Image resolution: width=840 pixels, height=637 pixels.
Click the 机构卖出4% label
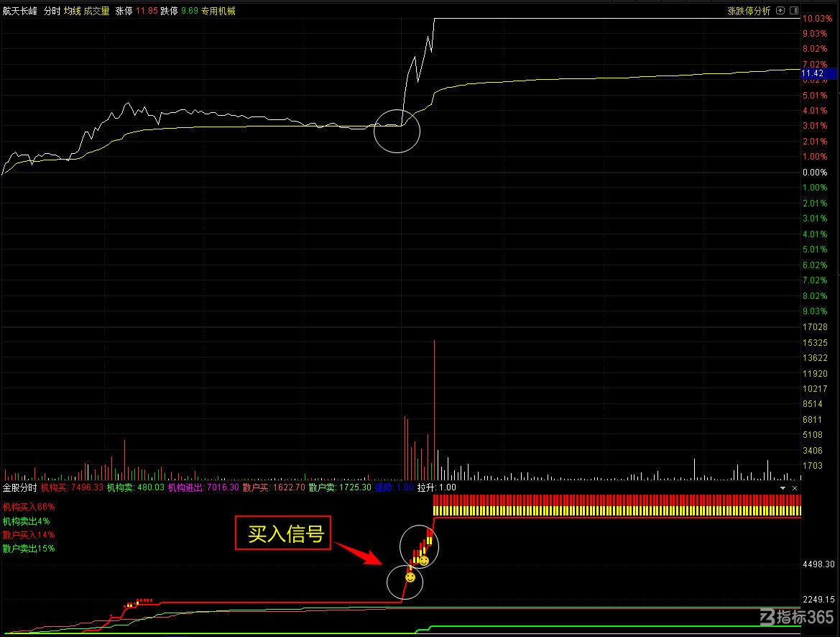pos(27,521)
